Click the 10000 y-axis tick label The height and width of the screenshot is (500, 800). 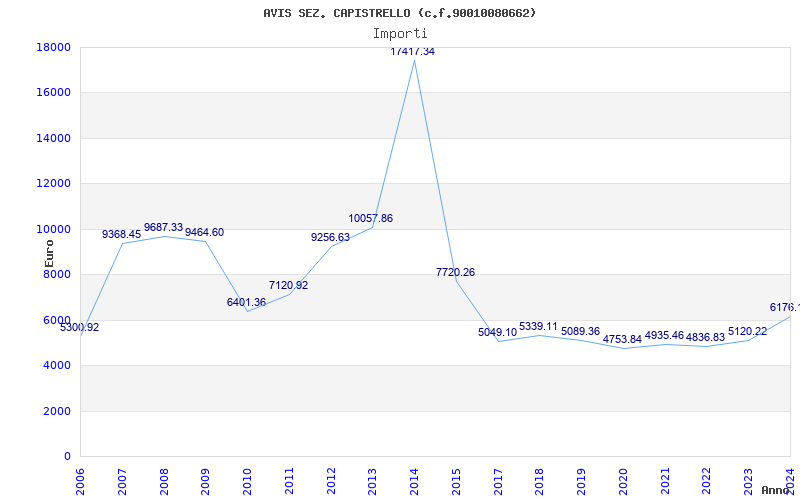(53, 229)
